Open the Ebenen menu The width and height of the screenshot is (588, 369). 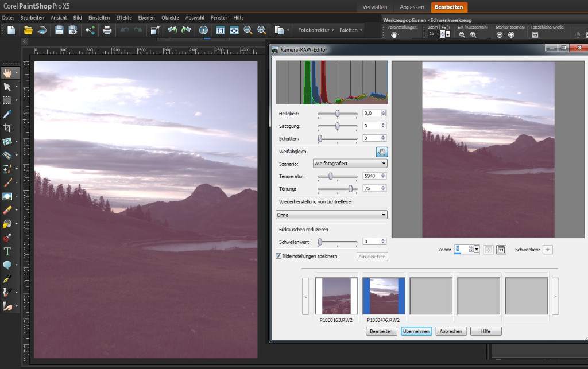[x=146, y=18]
